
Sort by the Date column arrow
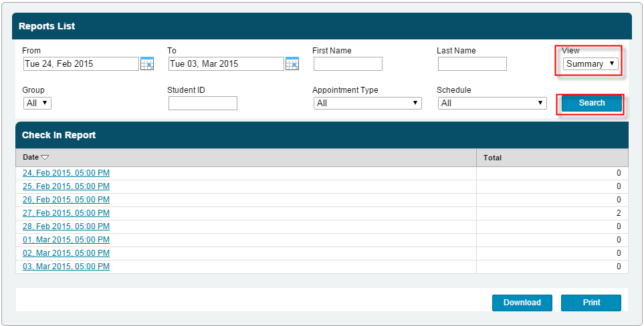pyautogui.click(x=45, y=158)
